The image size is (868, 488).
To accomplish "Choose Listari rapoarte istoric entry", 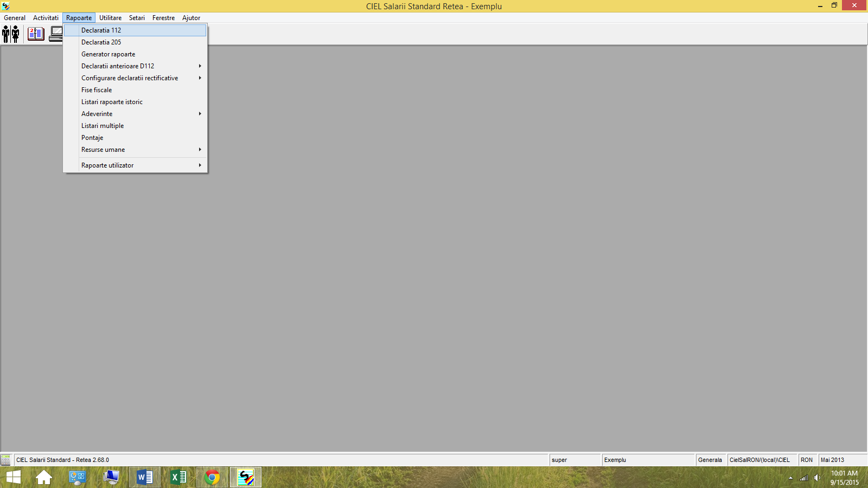I will pos(135,102).
